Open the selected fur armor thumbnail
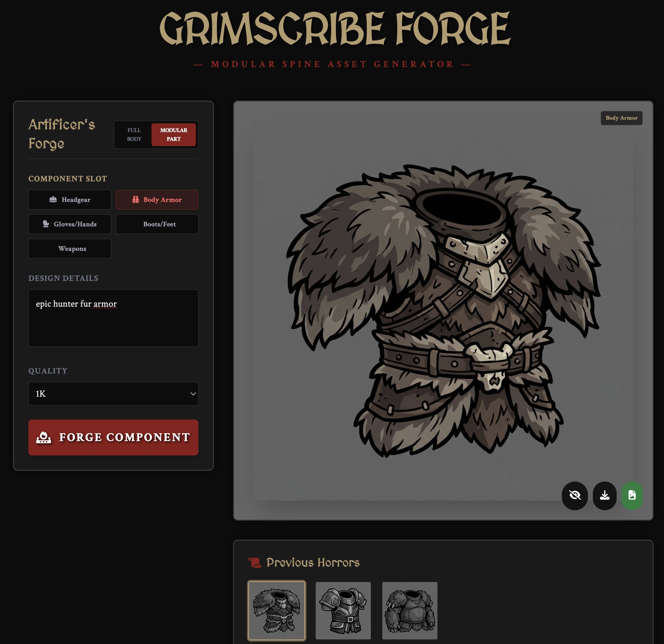The image size is (664, 644). 277,610
